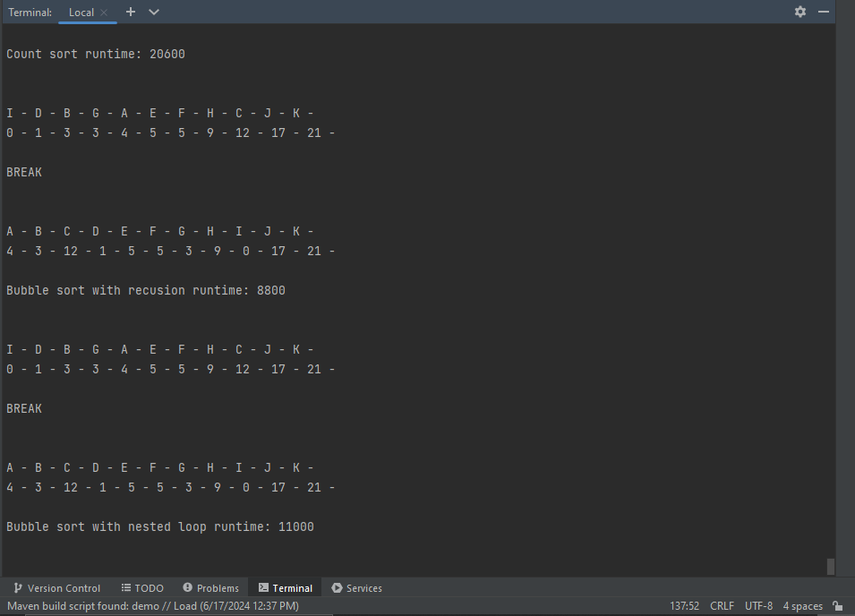Toggle the read-only lock icon in status bar
This screenshot has width=855, height=616.
coord(838,606)
